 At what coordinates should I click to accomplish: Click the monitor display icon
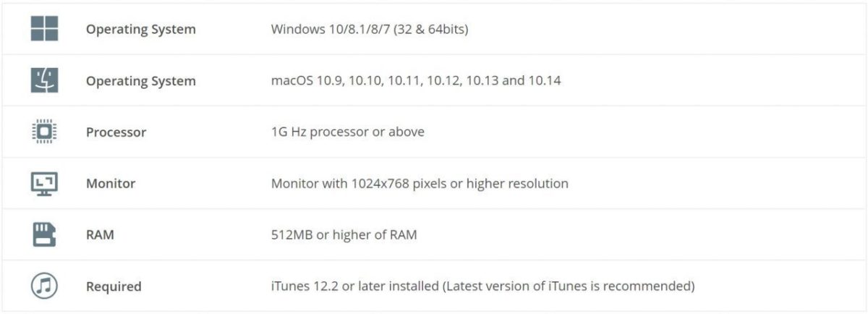click(44, 183)
